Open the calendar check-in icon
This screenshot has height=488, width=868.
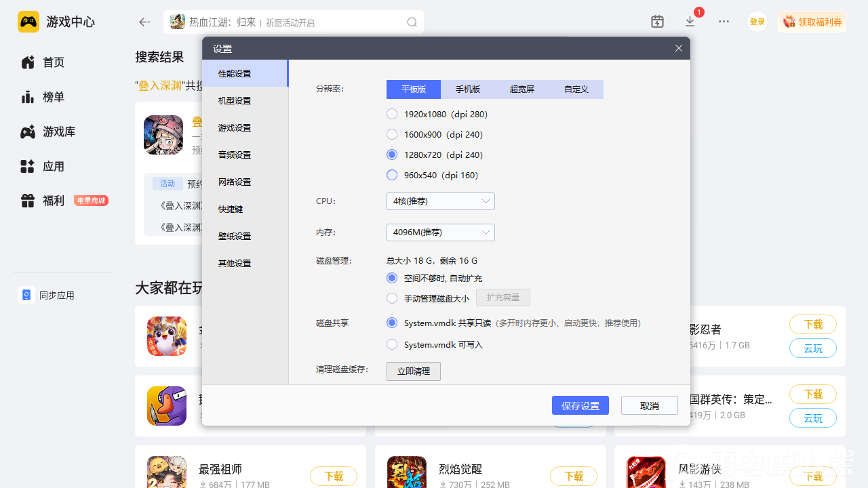(x=657, y=22)
